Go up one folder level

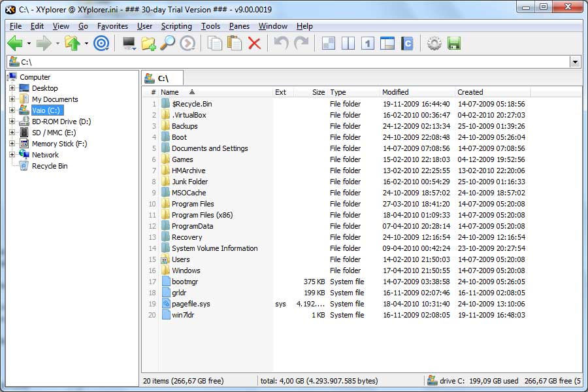pyautogui.click(x=72, y=44)
